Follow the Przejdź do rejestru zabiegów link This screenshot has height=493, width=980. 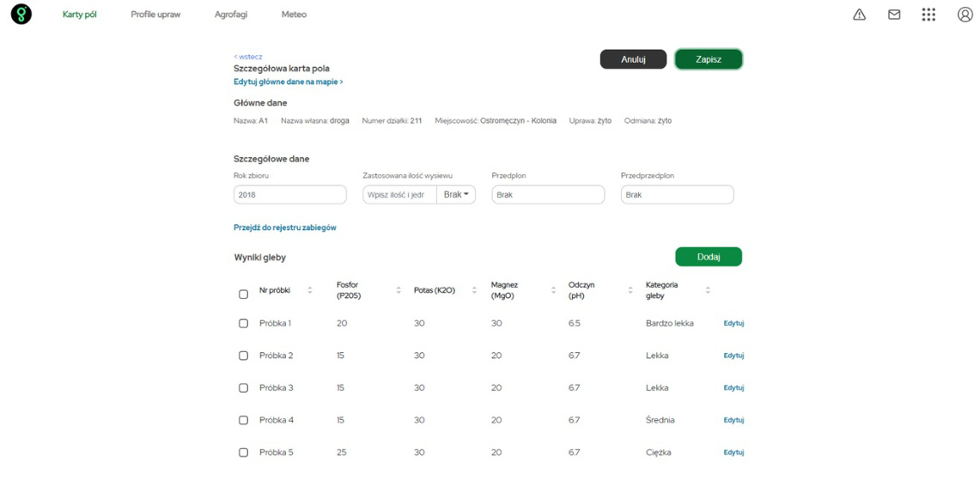[285, 228]
